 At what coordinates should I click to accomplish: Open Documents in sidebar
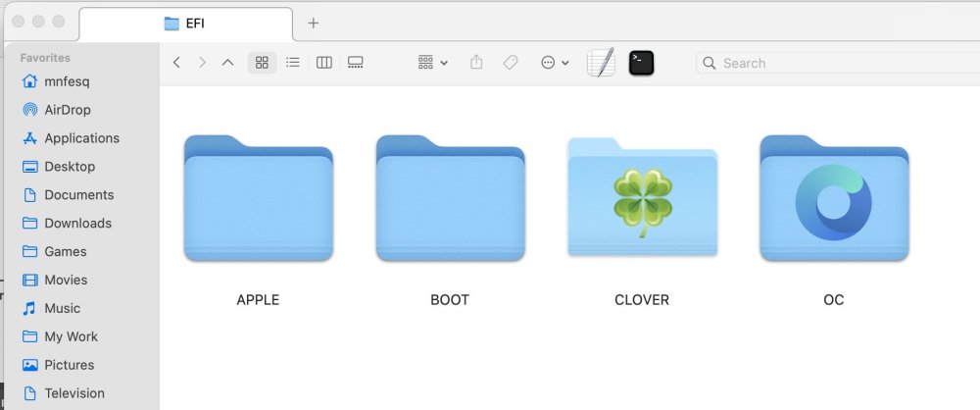pyautogui.click(x=68, y=194)
